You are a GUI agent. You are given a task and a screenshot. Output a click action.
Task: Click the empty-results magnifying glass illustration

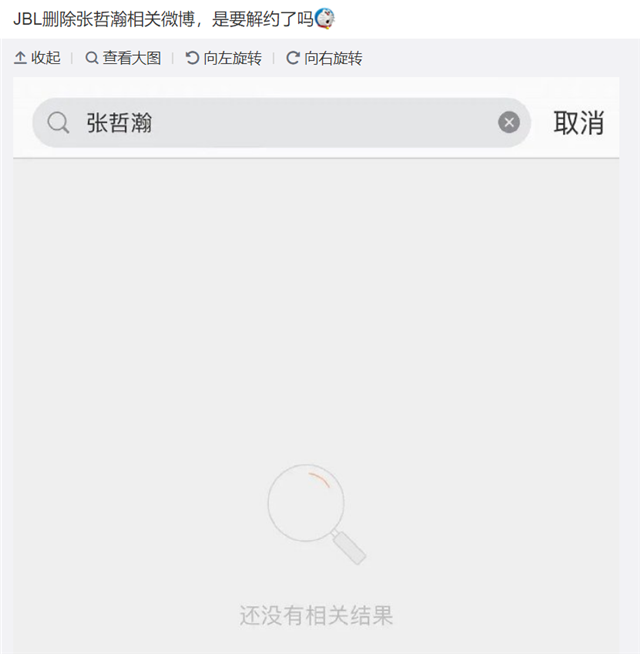click(316, 514)
